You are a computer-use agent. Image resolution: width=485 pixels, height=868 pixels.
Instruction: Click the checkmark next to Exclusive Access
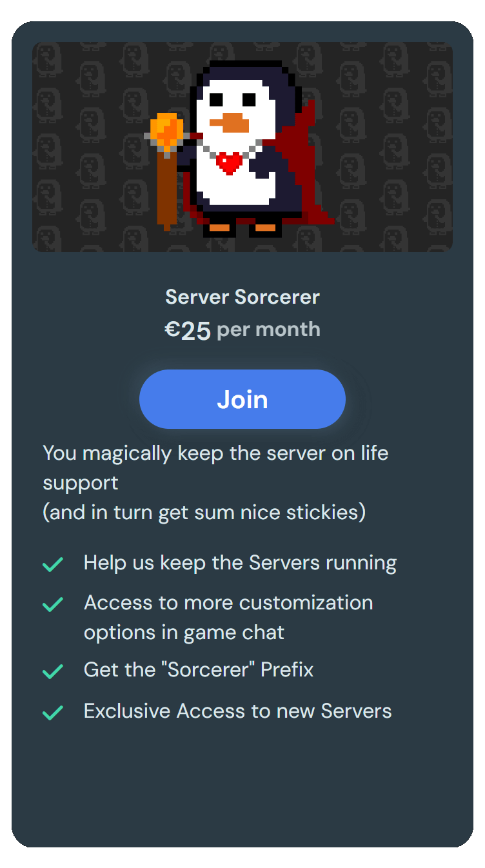(x=52, y=713)
